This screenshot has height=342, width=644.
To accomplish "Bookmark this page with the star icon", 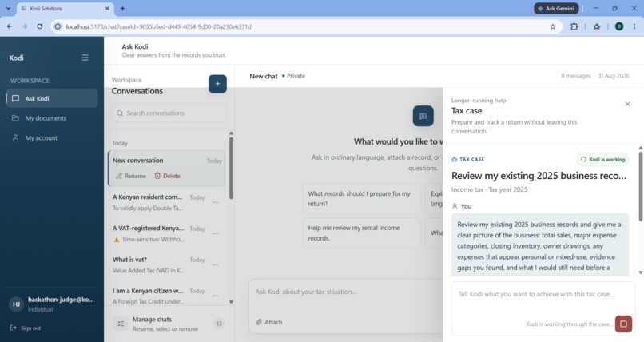I will tap(553, 26).
